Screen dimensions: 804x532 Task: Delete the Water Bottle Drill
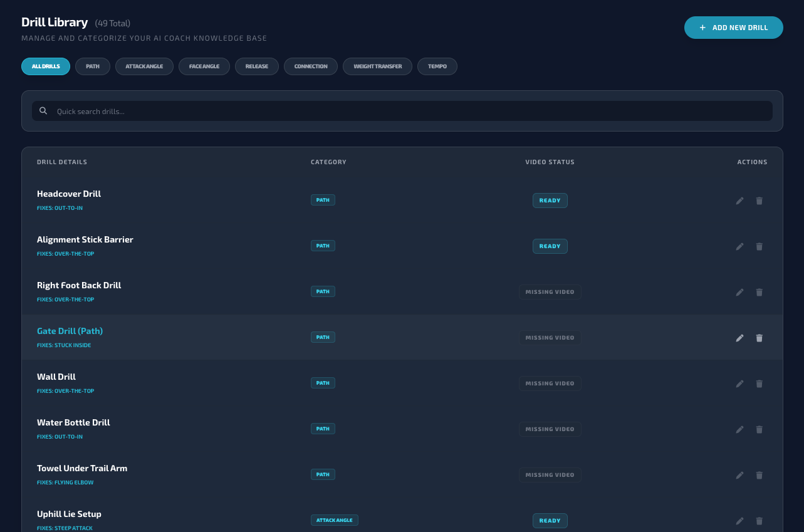(760, 429)
